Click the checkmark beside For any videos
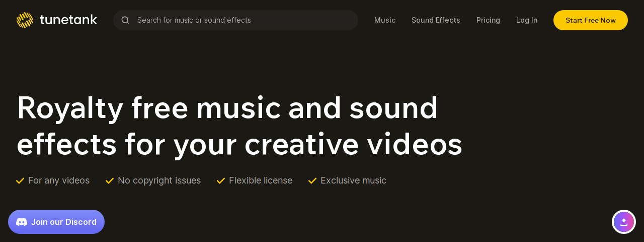 20,180
